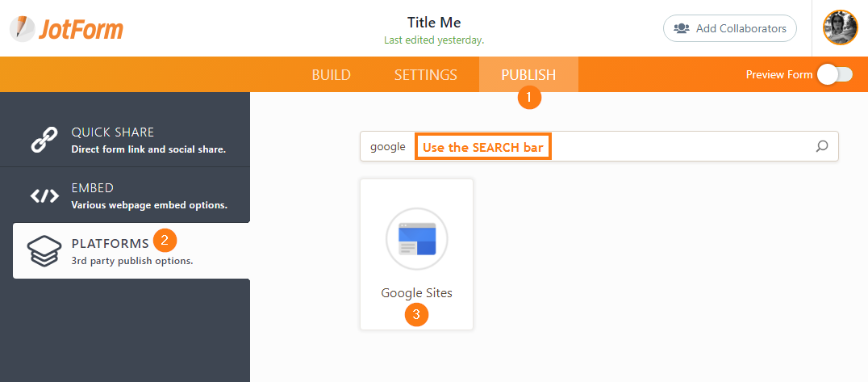Open the user profile avatar

[840, 28]
